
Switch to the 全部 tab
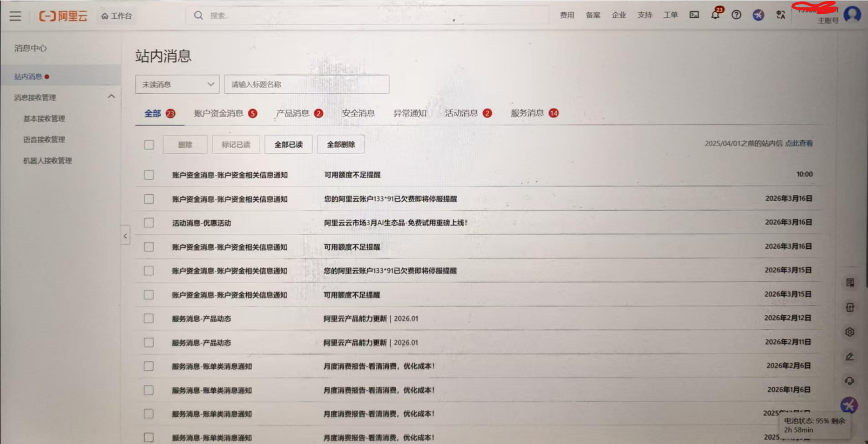159,113
